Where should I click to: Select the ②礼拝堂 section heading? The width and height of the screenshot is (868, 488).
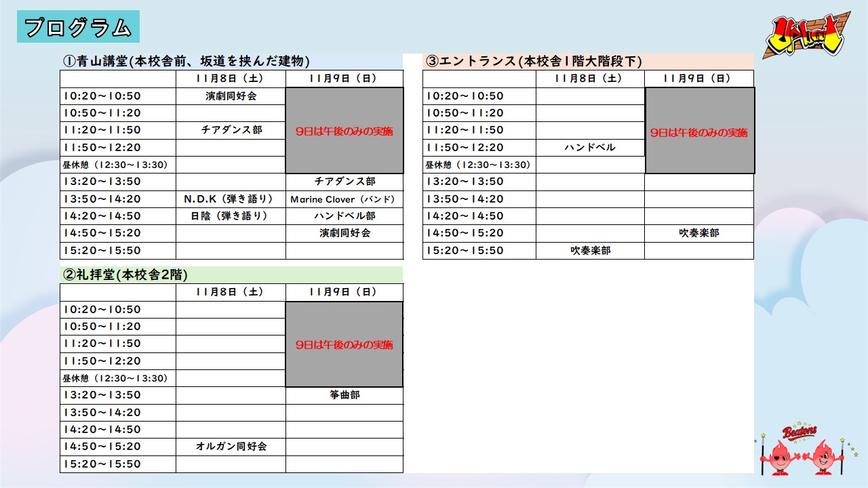[125, 275]
